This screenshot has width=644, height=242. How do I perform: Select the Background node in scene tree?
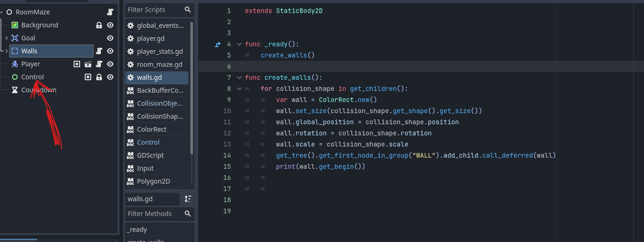[39, 25]
